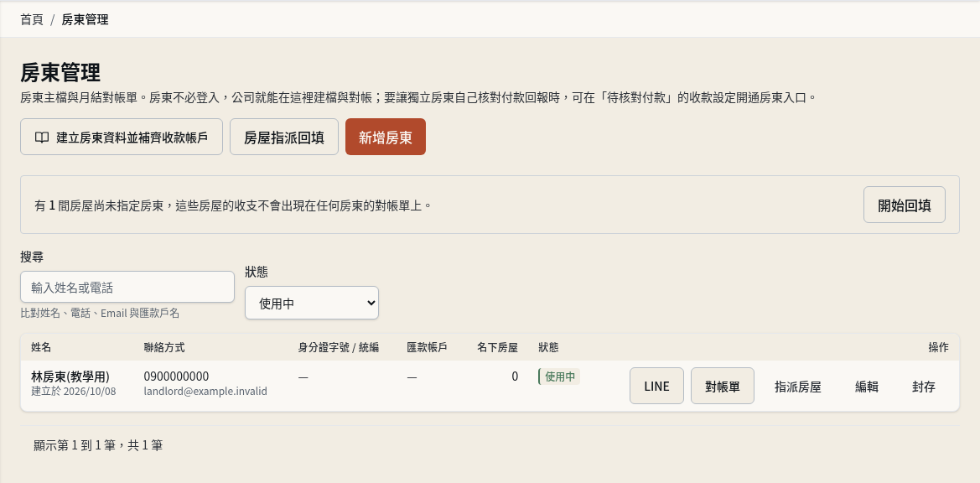
Task: Archive 林房東(教學用) using 封存
Action: (x=924, y=387)
